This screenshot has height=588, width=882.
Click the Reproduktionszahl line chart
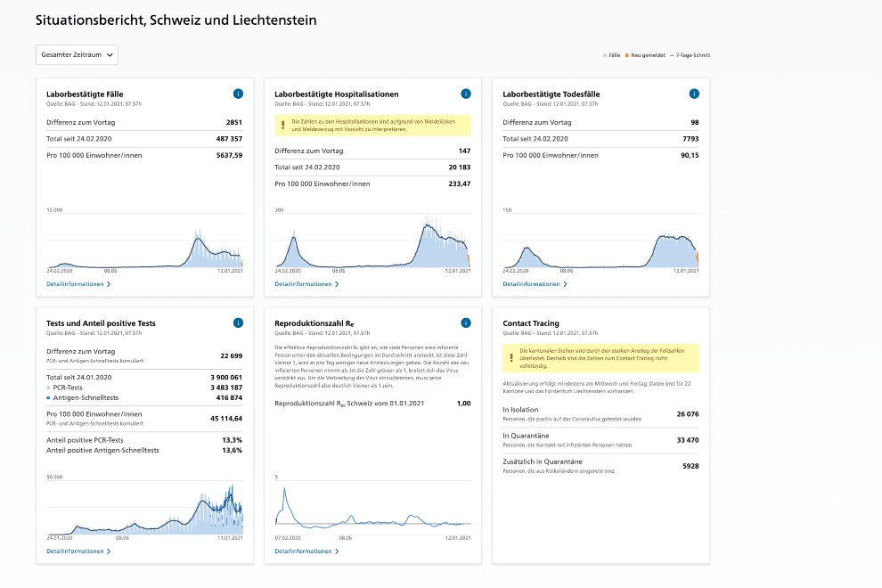click(372, 508)
